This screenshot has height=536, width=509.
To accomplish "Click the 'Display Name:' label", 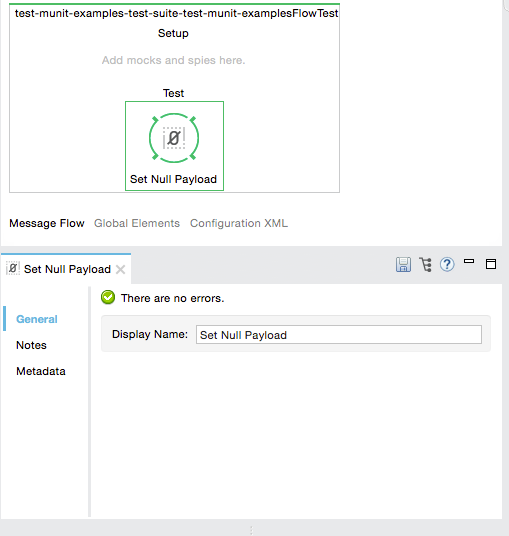I will click(x=150, y=334).
